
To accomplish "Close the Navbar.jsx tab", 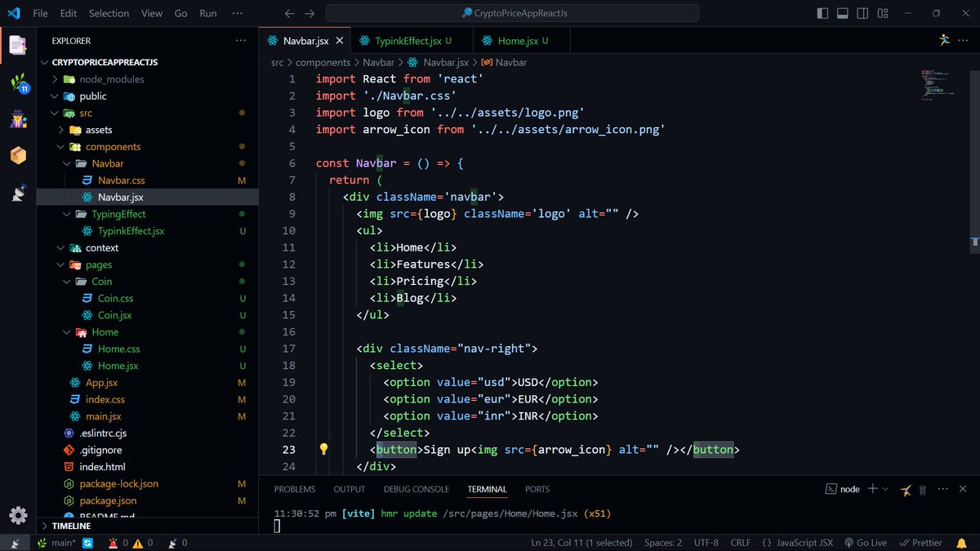I will [x=339, y=41].
